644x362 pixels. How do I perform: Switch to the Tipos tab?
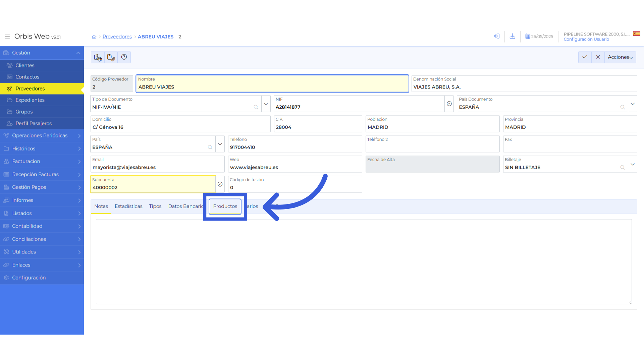coord(155,206)
